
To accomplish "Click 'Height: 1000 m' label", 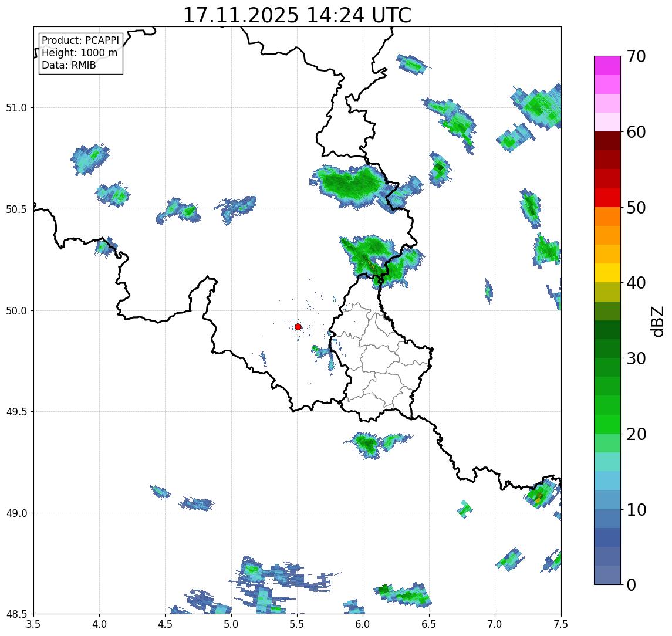I will point(79,53).
